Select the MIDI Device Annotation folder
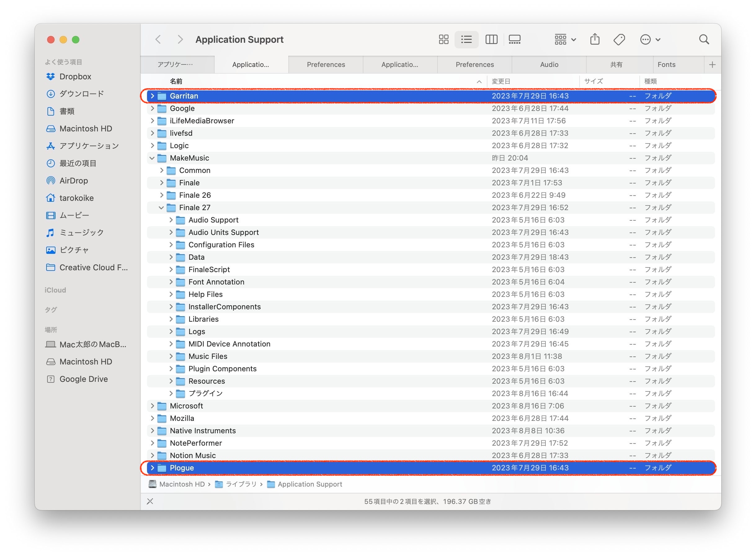The image size is (756, 556). [431, 344]
